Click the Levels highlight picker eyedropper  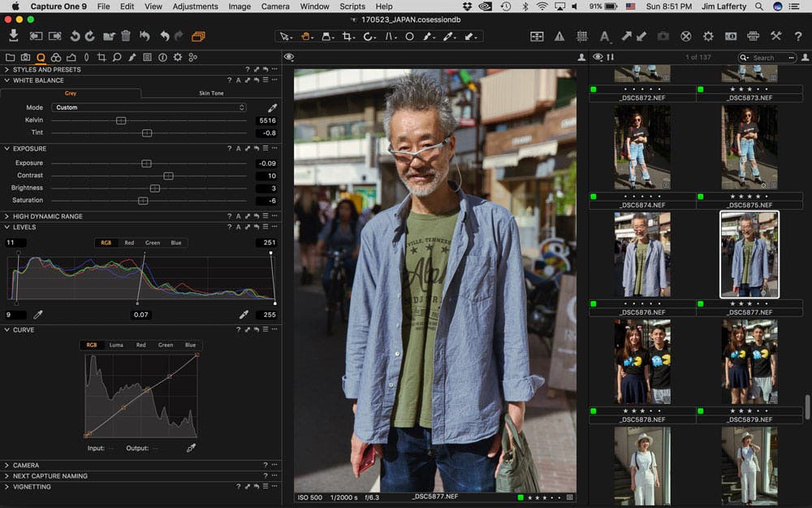(244, 314)
